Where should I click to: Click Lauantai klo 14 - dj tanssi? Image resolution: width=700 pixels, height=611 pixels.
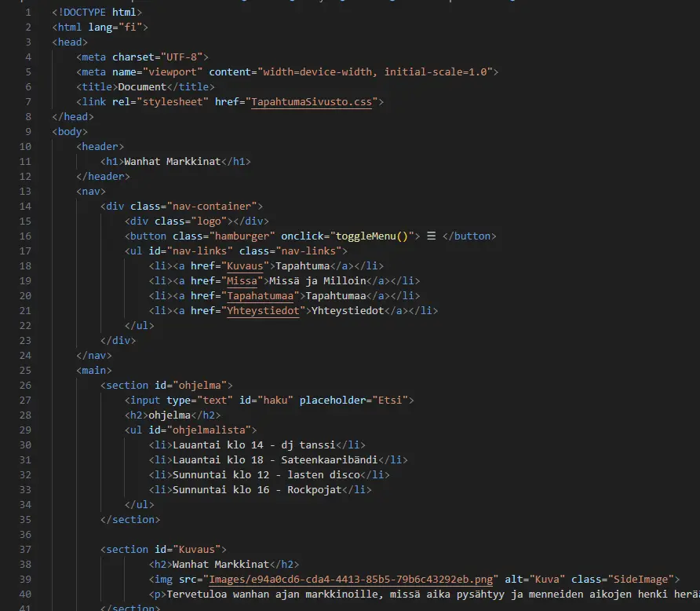[x=253, y=445]
